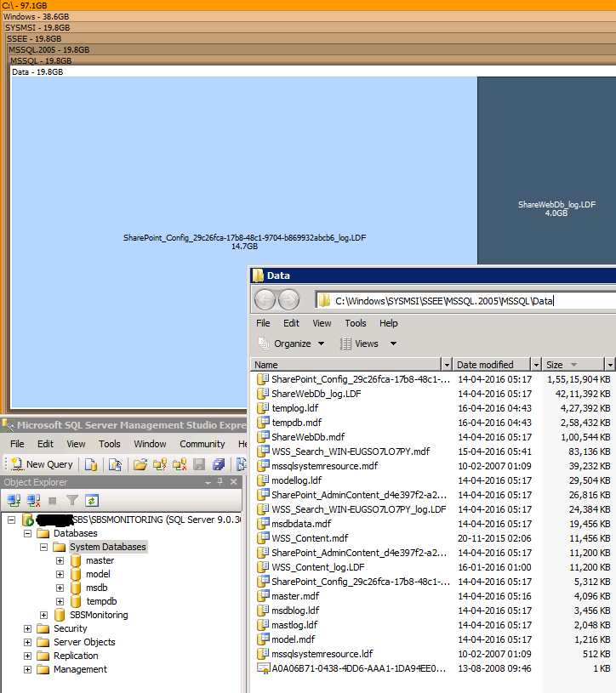This screenshot has height=693, width=616.
Task: Click the A0A06B71 certificate file icon
Action: [263, 668]
